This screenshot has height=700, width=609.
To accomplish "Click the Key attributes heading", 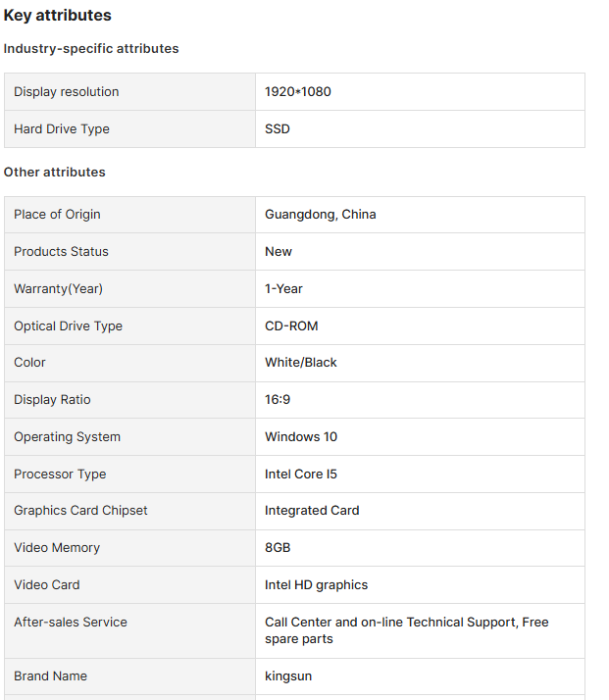I will 57,16.
